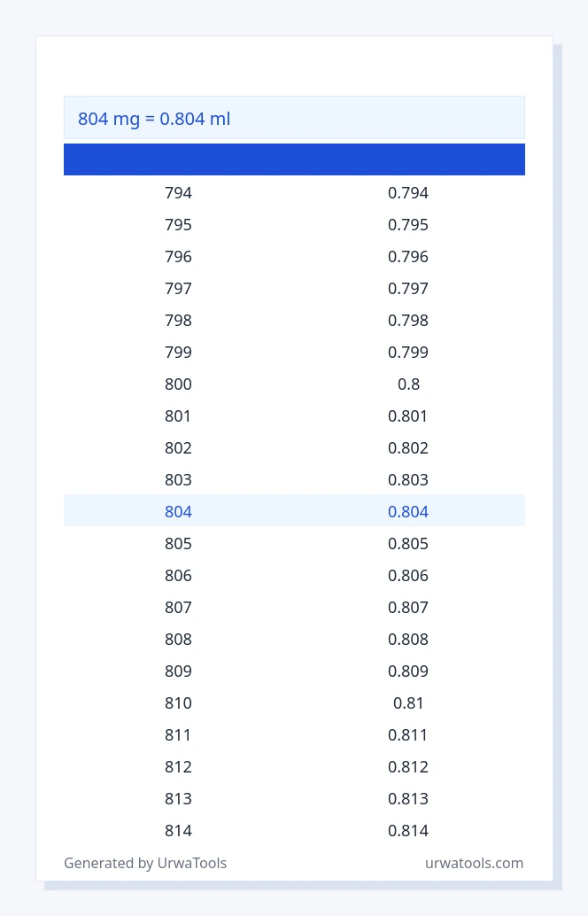Select the highlighted 0.804 value
This screenshot has width=588, height=916.
coord(408,512)
